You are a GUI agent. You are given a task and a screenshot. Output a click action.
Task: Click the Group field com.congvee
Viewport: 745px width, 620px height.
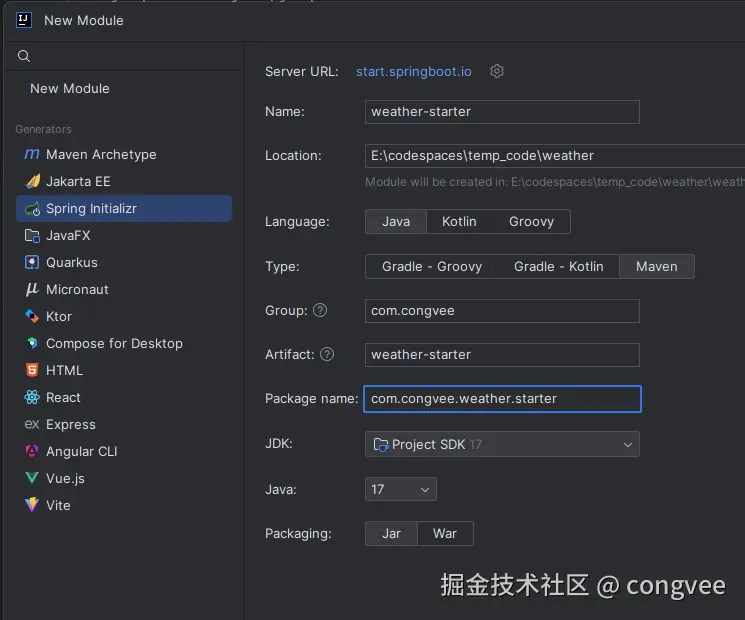tap(502, 311)
